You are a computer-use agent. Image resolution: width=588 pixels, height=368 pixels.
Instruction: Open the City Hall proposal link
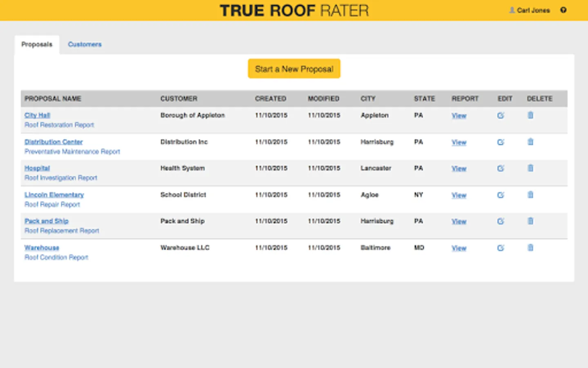point(37,115)
